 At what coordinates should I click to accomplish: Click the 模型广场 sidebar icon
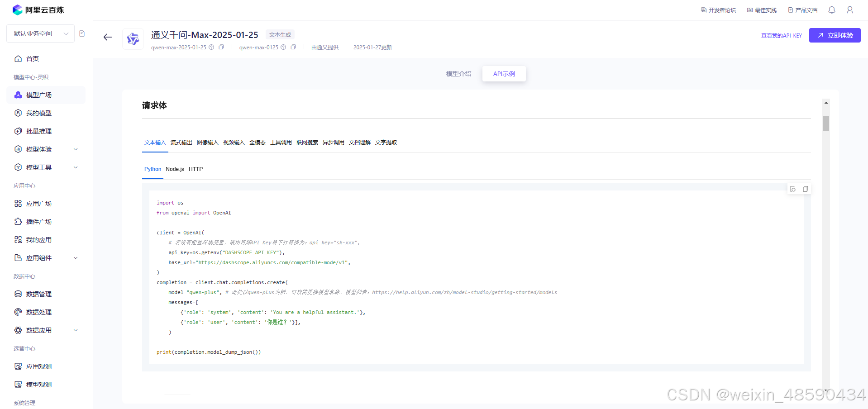tap(18, 95)
